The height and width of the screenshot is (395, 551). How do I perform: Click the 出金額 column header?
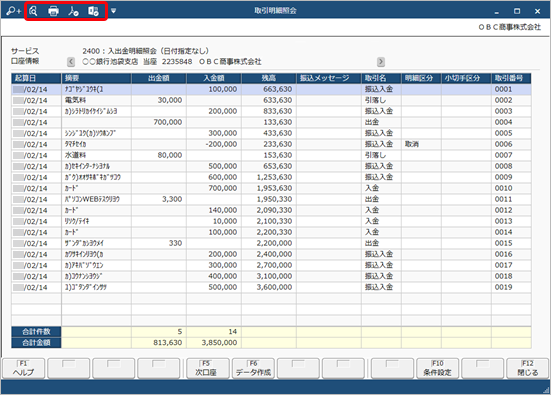[159, 78]
